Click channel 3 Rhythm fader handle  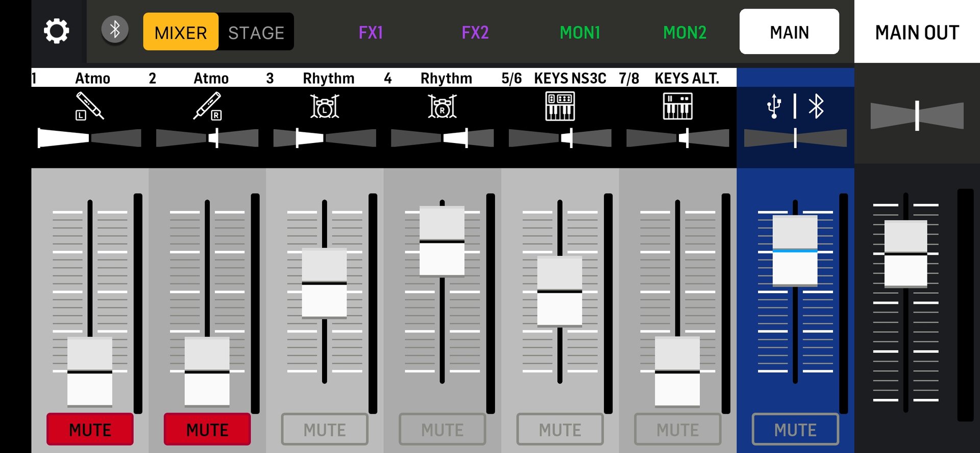(x=325, y=283)
